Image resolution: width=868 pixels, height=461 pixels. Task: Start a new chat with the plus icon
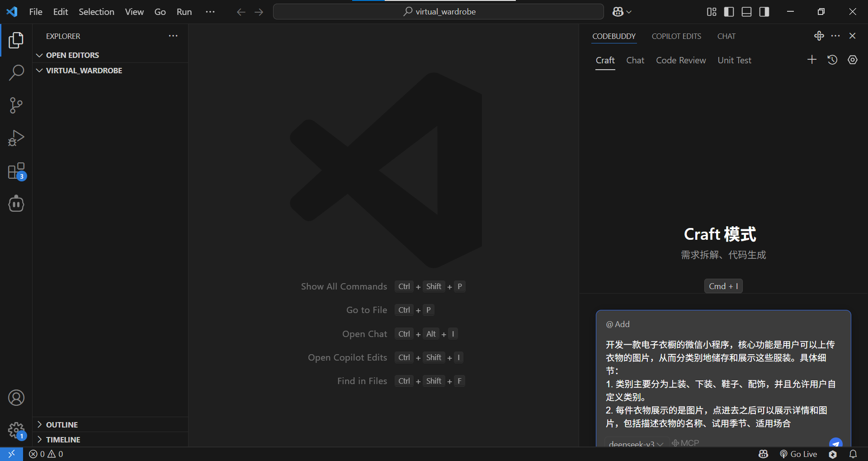point(812,59)
